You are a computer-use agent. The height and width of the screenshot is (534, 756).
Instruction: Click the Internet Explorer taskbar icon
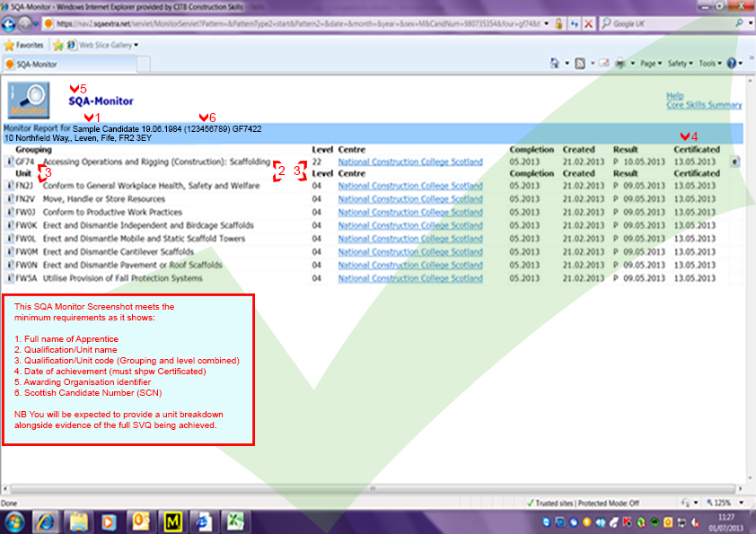(x=203, y=520)
